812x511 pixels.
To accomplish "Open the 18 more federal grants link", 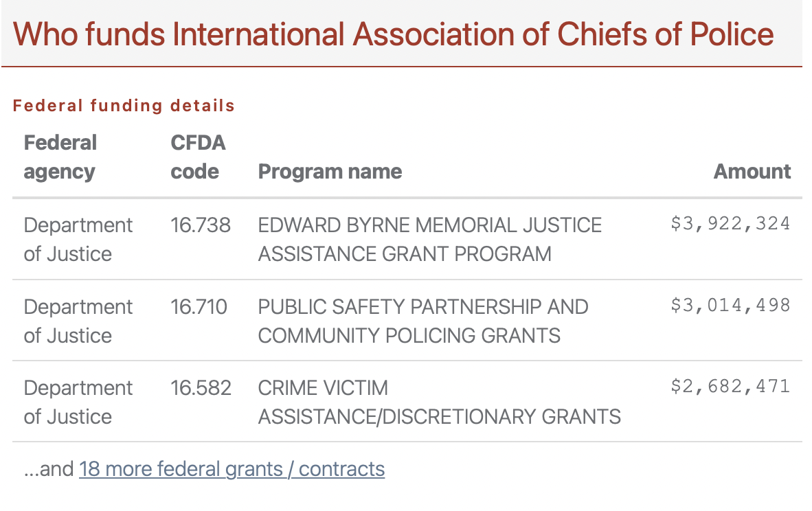I will [x=232, y=469].
